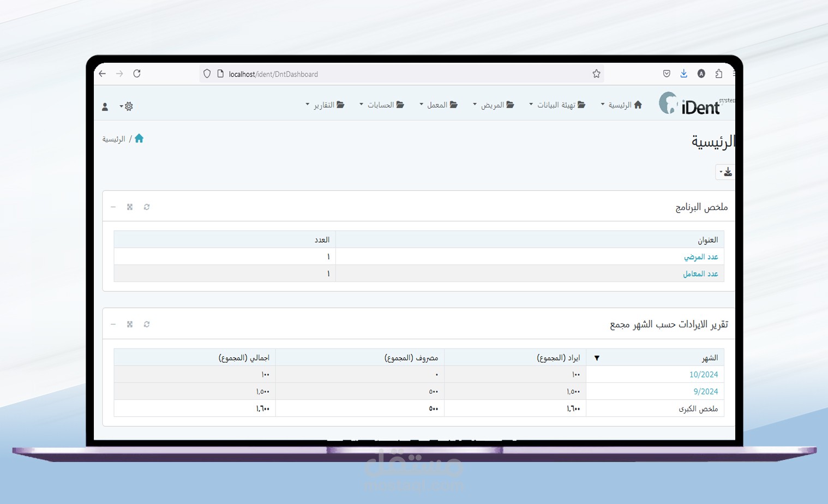The height and width of the screenshot is (504, 828).
Task: Click the page info icon beside localhost
Action: [x=220, y=74]
